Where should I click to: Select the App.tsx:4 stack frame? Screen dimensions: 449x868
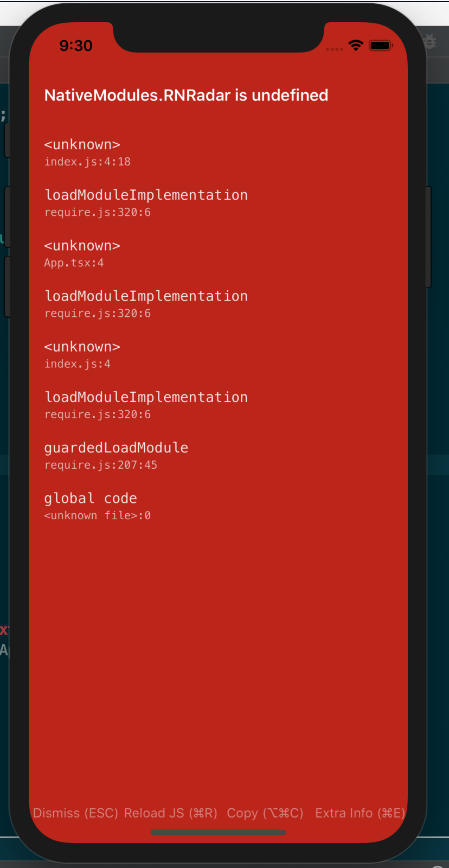(82, 253)
